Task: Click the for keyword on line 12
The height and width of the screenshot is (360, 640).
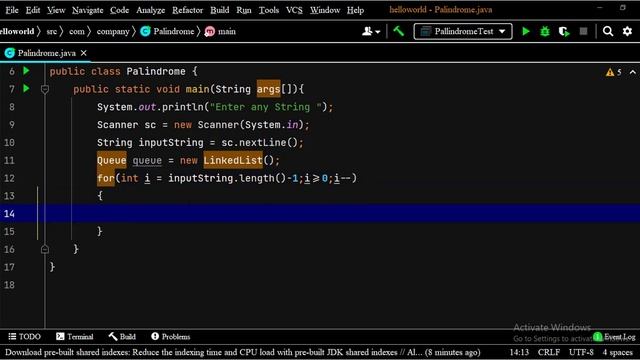Action: pos(106,178)
